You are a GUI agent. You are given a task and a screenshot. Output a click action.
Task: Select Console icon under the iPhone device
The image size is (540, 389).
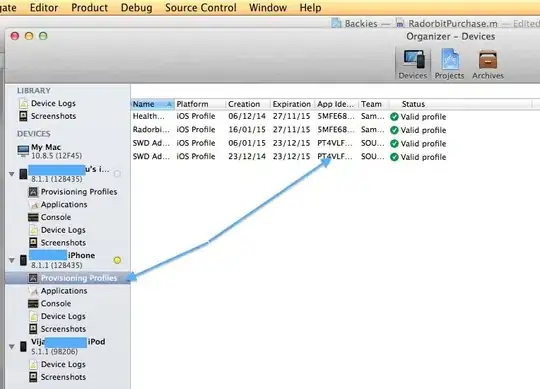[33, 304]
